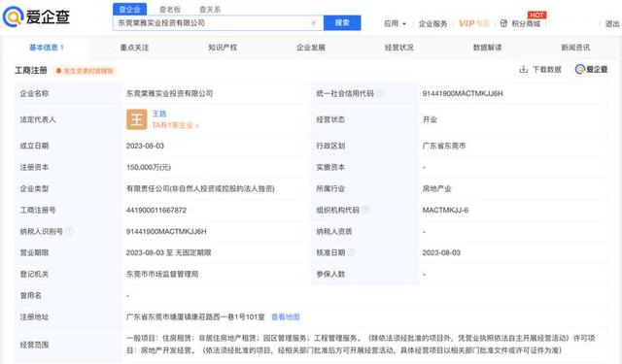
Task: Switch to the 知识产权 tab
Action: tap(223, 48)
